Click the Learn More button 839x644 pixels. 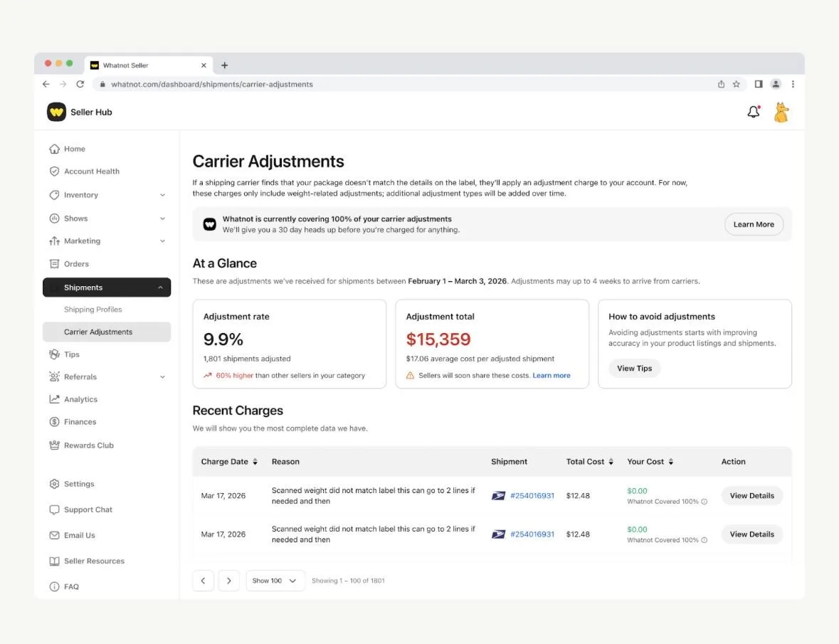[x=754, y=224]
